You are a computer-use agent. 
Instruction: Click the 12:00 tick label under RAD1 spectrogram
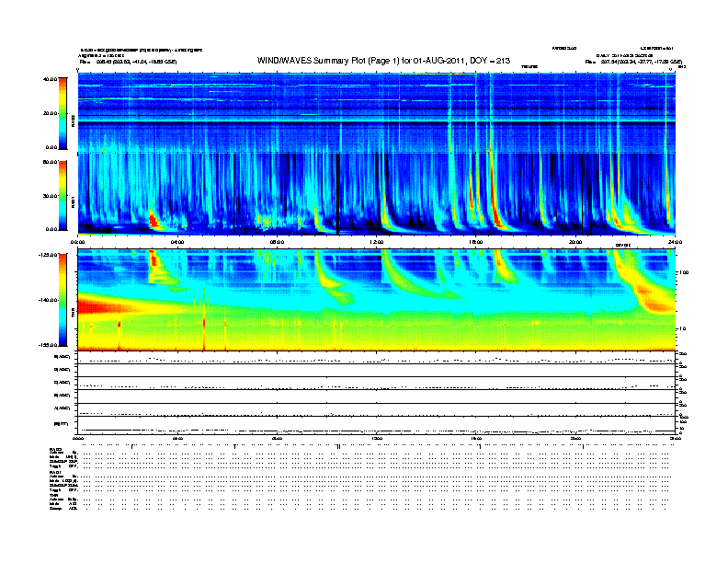tap(377, 242)
